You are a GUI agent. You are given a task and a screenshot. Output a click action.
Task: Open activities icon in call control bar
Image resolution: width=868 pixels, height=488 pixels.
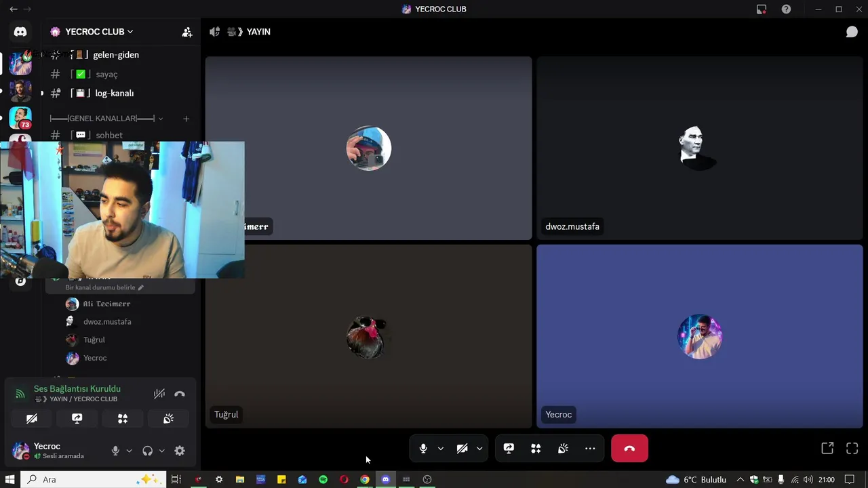coord(536,449)
